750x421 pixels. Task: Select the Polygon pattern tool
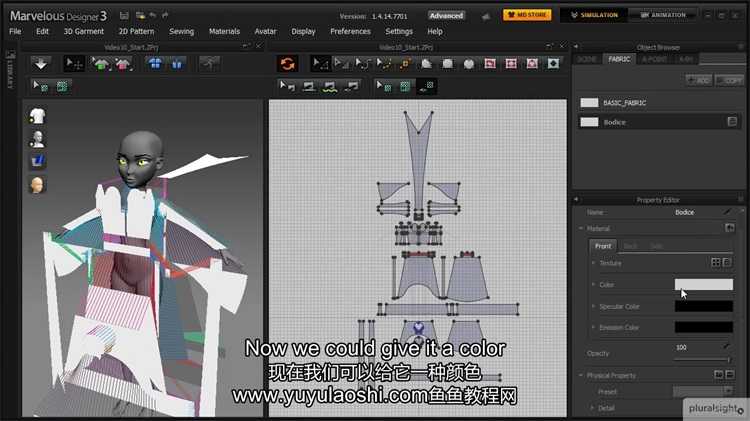click(426, 64)
